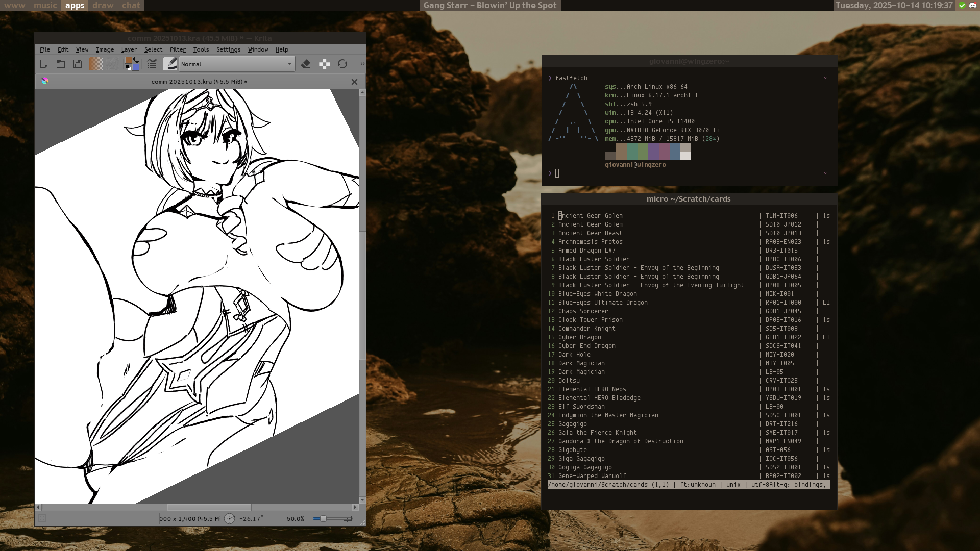Click the brush settings editor icon

pyautogui.click(x=152, y=64)
